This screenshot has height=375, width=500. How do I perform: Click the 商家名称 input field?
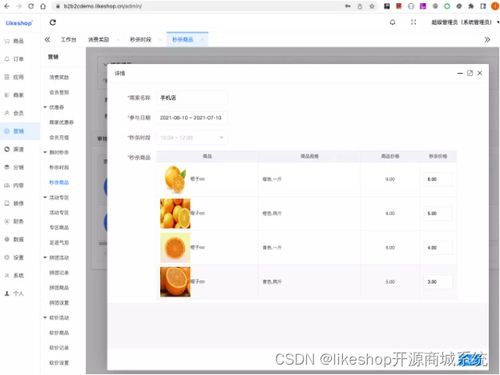[x=192, y=98]
